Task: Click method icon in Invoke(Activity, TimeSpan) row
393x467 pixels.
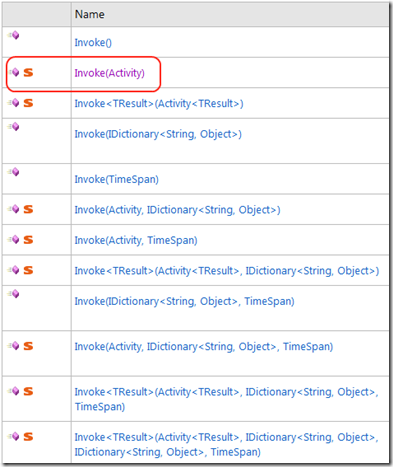Action: (x=14, y=239)
